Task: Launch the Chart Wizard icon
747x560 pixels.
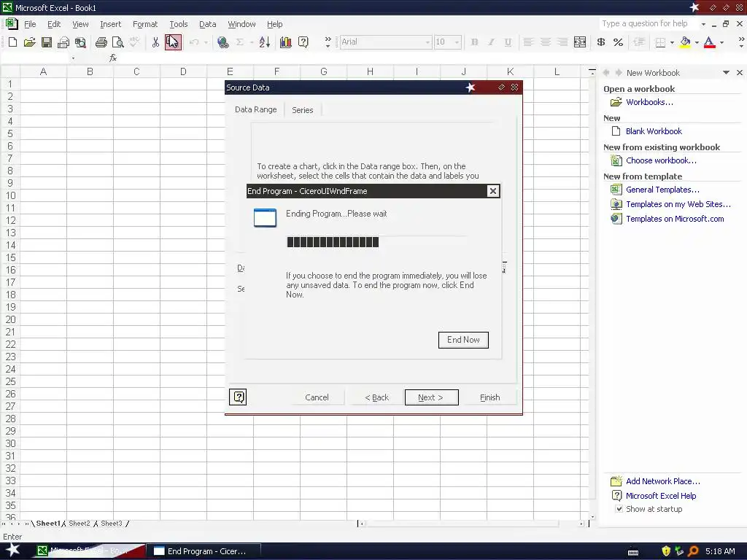Action: [x=286, y=42]
